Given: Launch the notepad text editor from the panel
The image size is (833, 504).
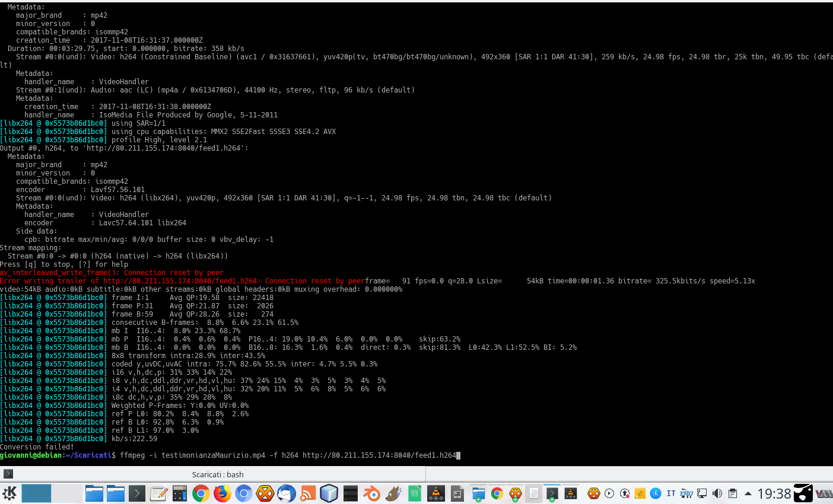Looking at the screenshot, I should tap(158, 493).
